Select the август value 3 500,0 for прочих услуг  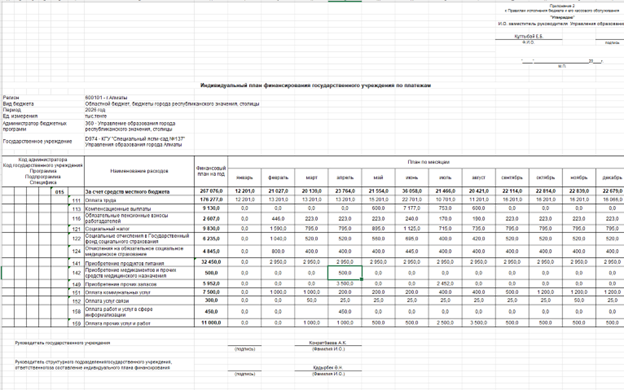tap(478, 323)
